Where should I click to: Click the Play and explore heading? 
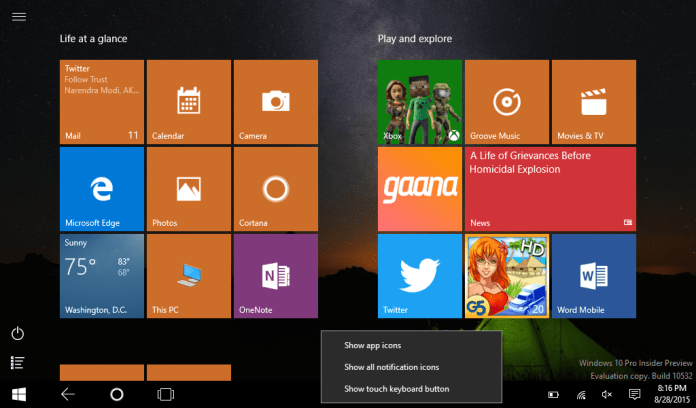tap(415, 39)
